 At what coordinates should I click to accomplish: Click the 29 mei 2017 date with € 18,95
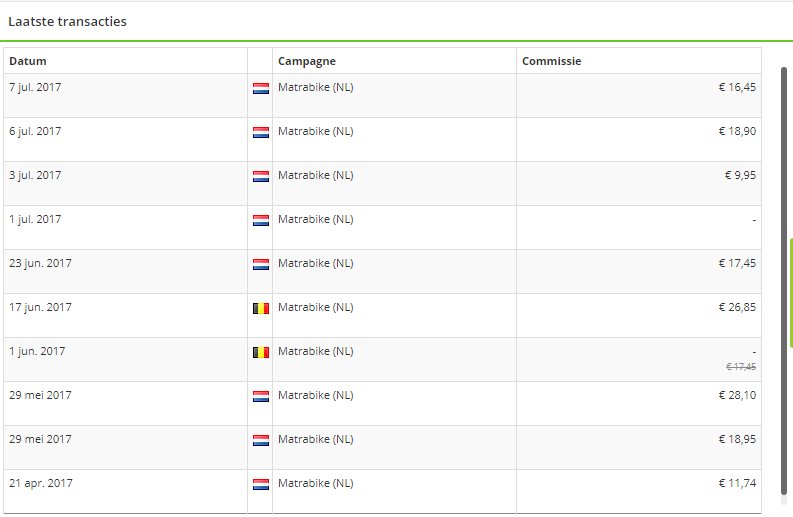click(40, 439)
